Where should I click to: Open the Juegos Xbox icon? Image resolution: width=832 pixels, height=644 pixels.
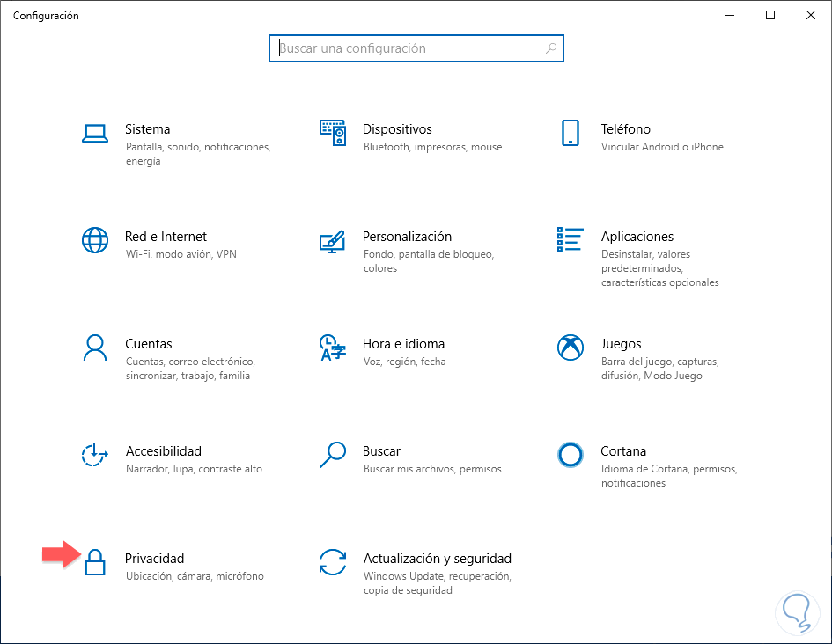point(571,348)
